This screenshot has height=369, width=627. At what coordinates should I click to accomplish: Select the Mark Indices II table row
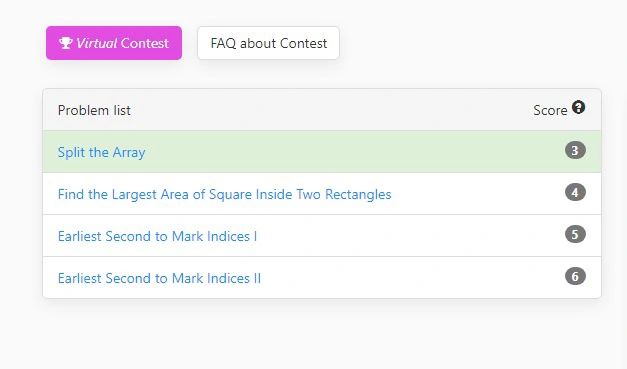(x=322, y=277)
